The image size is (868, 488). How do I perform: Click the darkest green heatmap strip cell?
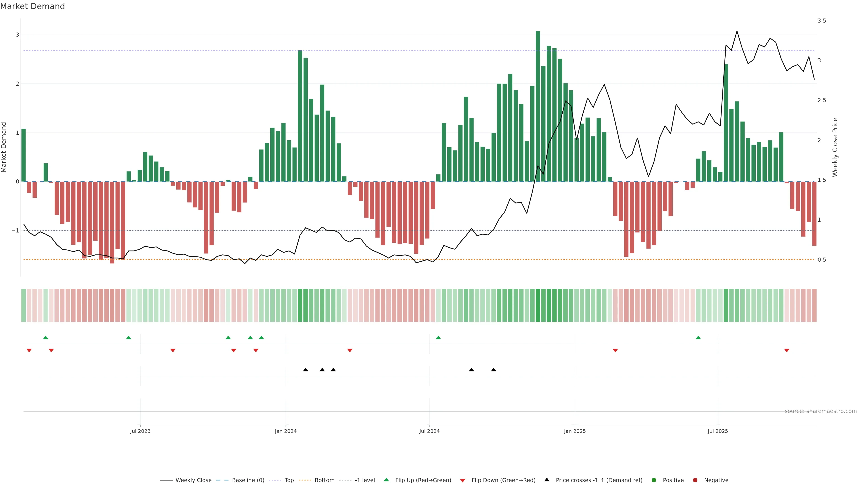538,305
